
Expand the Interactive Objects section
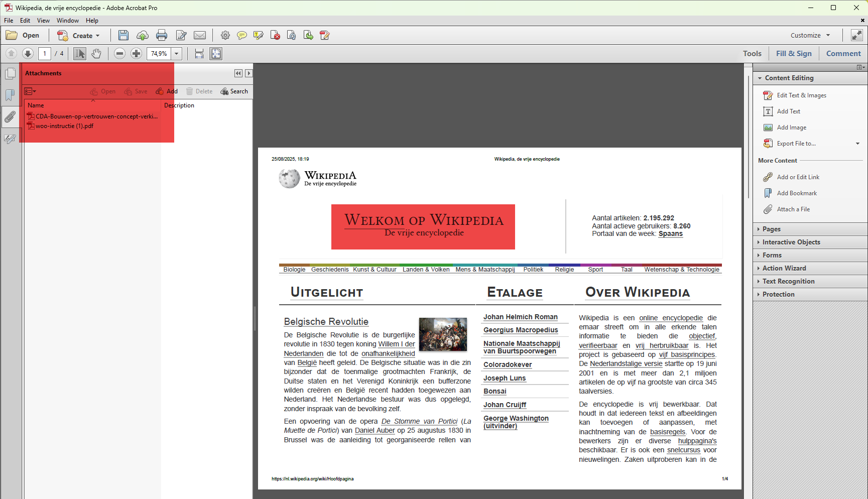coord(810,242)
